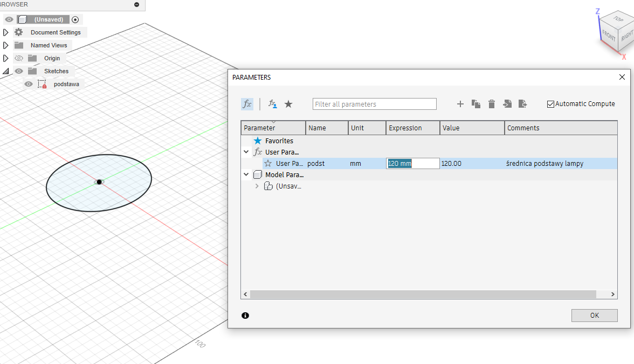Viewport: 634px width, 364px height.
Task: Mark the podst parameter as favorite
Action: coord(268,163)
